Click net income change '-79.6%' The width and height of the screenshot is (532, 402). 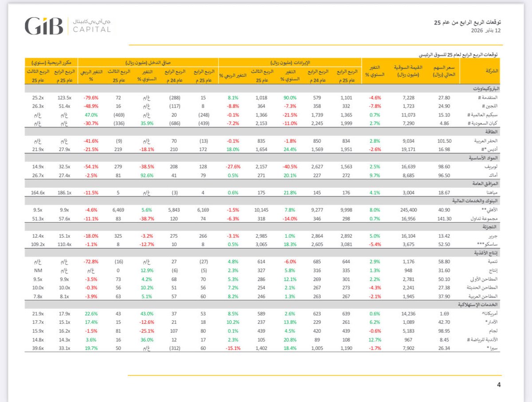click(91, 98)
